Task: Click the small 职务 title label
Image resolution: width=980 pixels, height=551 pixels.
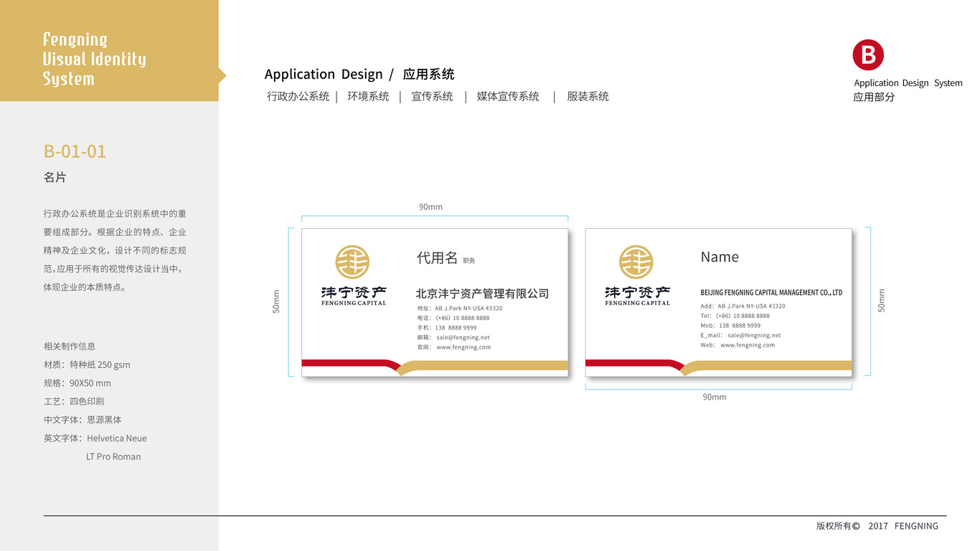Action: (x=469, y=261)
